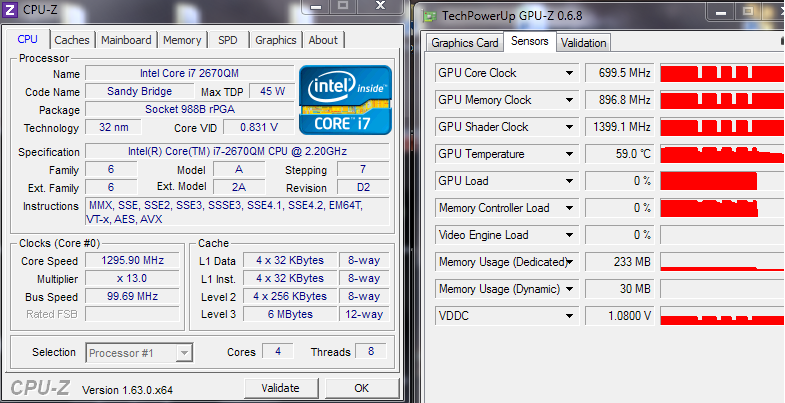The width and height of the screenshot is (785, 403).
Task: Click the GPU-Z title bar icon
Action: [429, 16]
